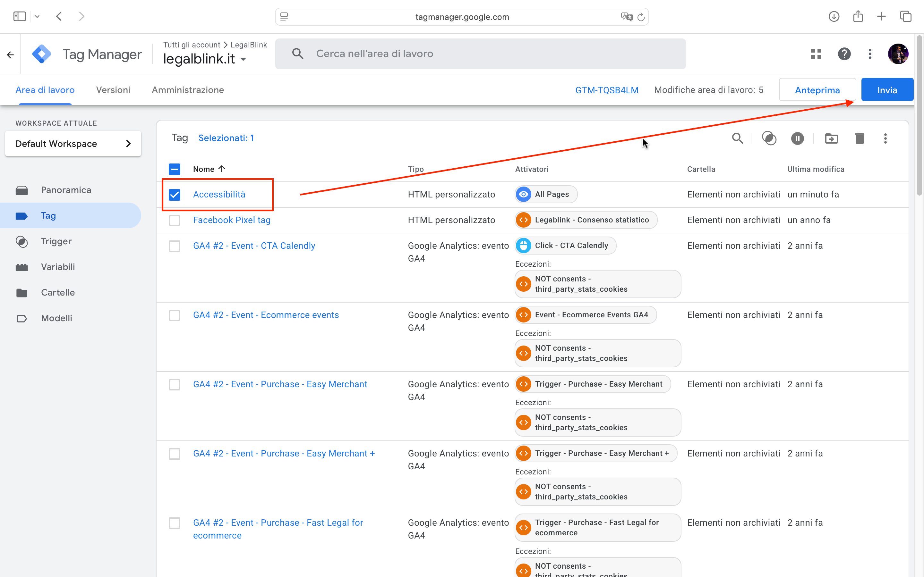Uncheck the Accessibilità tag checkbox

point(175,195)
